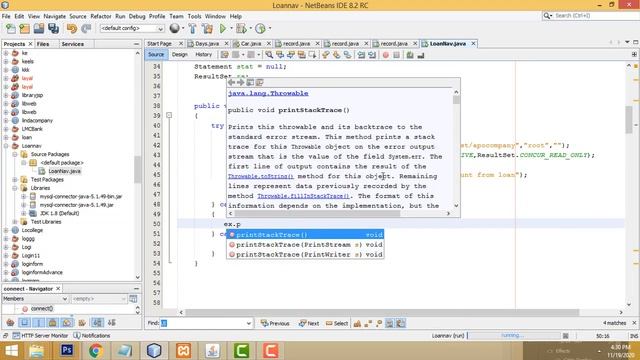Toggle Show Inherited Members in Navigator

click(x=10, y=323)
